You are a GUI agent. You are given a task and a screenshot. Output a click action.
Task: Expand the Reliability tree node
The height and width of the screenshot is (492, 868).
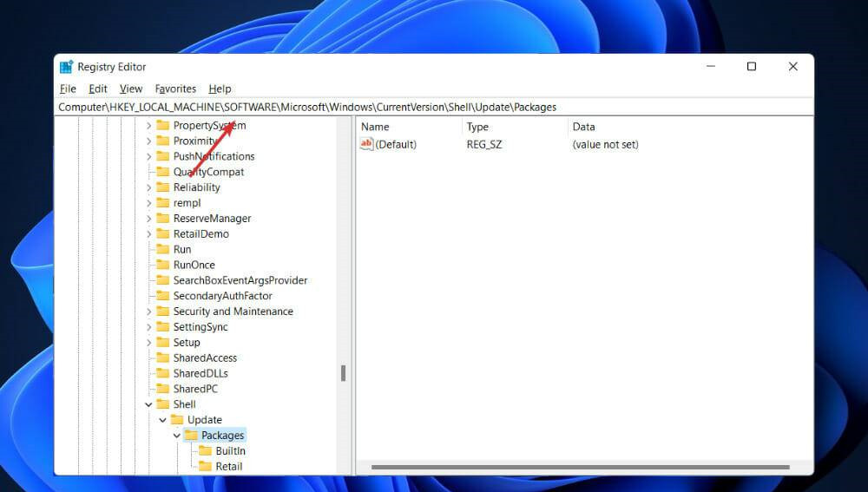(148, 187)
